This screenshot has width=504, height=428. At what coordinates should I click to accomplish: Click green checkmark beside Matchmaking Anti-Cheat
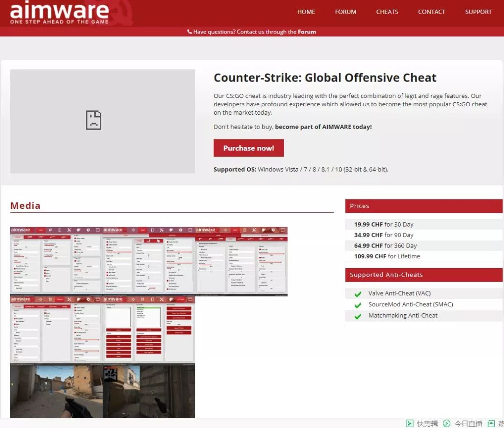coord(358,317)
